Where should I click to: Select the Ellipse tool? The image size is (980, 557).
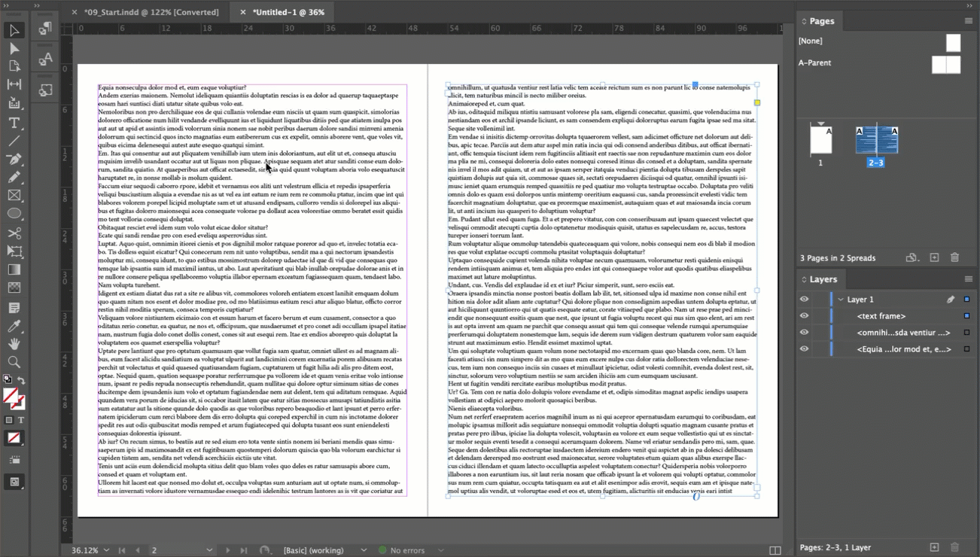point(14,214)
